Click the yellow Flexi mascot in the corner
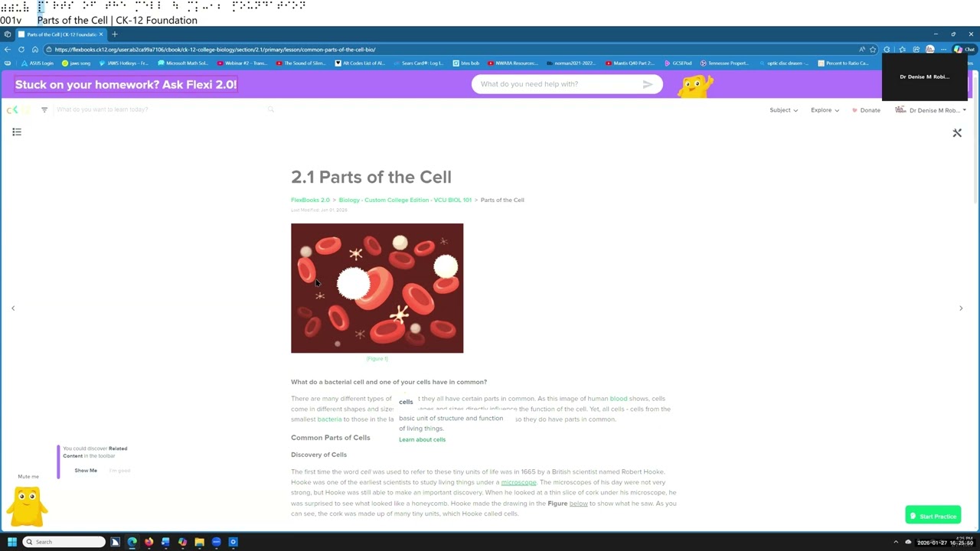This screenshot has width=980, height=551. [28, 507]
